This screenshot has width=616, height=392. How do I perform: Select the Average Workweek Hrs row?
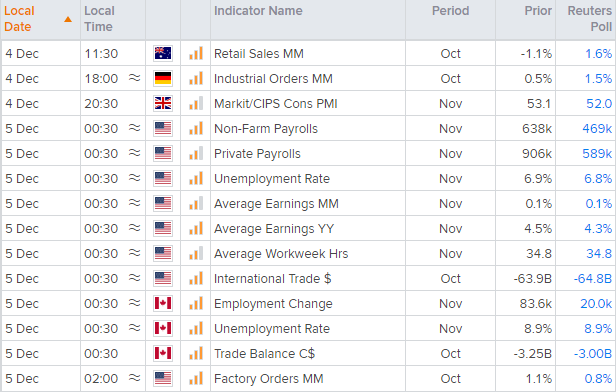pyautogui.click(x=308, y=253)
